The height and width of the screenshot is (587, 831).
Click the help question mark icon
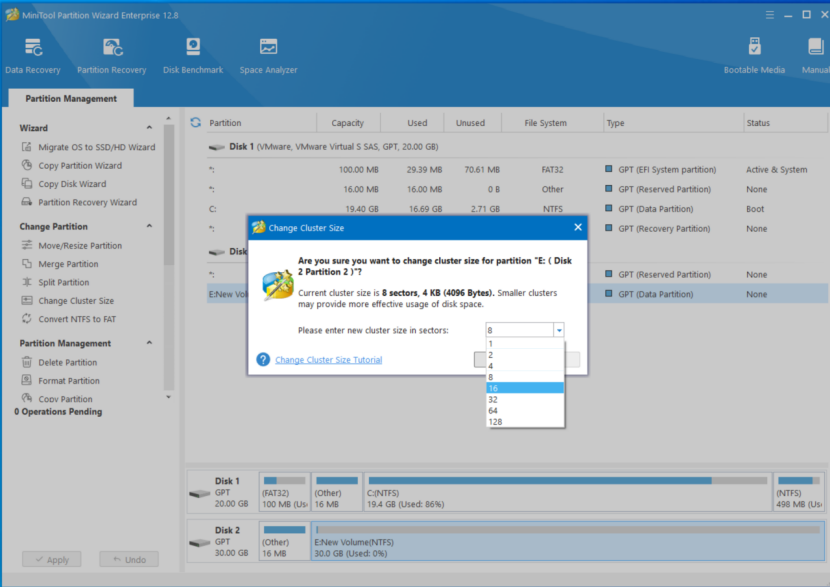point(263,359)
